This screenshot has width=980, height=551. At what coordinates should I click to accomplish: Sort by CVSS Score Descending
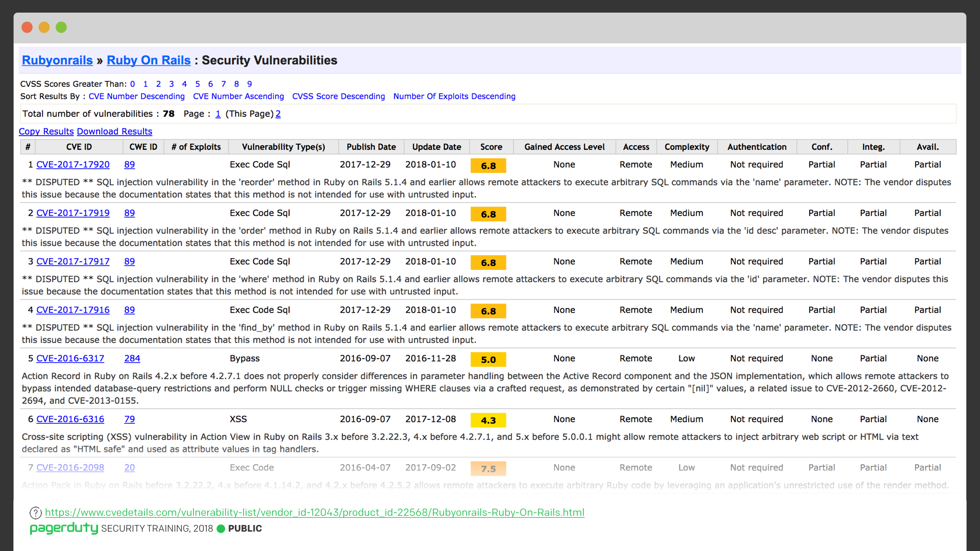click(x=338, y=96)
